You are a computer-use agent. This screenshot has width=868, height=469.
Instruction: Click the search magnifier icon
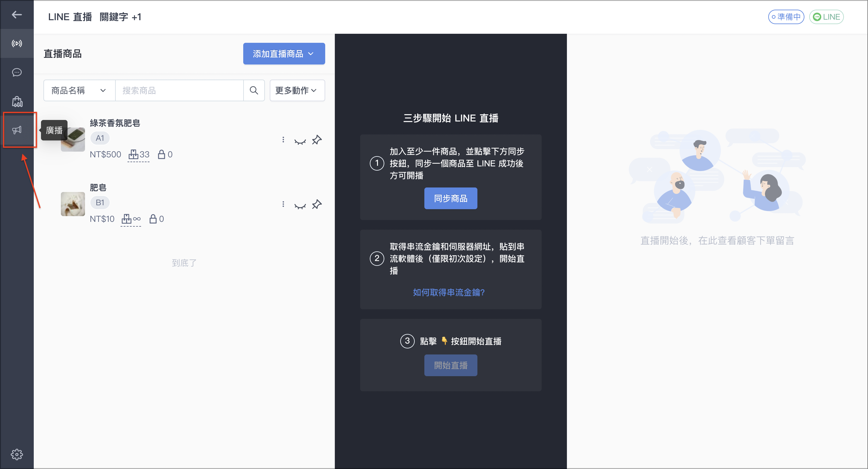254,90
